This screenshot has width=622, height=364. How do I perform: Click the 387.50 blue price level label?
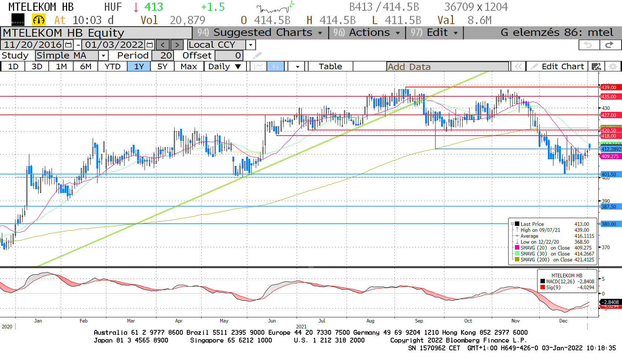click(610, 207)
